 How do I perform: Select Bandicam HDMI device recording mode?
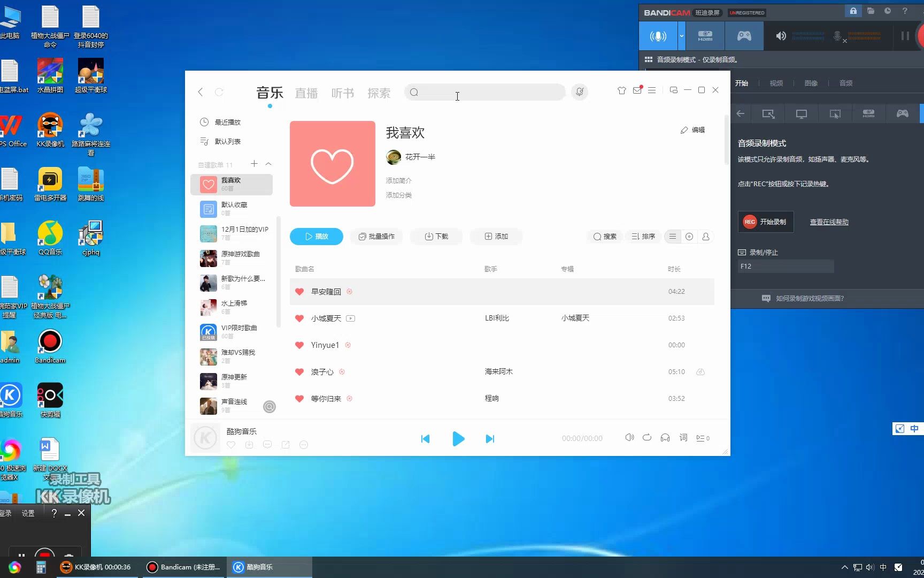point(705,36)
